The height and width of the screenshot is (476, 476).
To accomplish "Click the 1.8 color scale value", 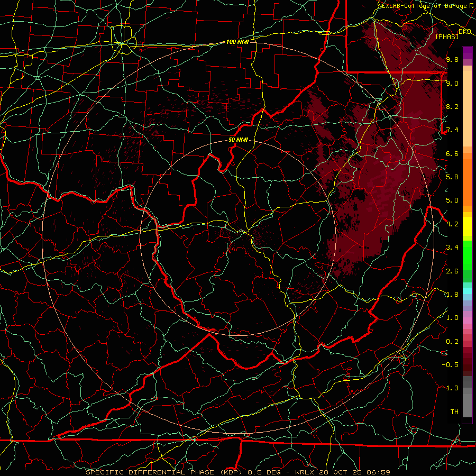I will [452, 295].
